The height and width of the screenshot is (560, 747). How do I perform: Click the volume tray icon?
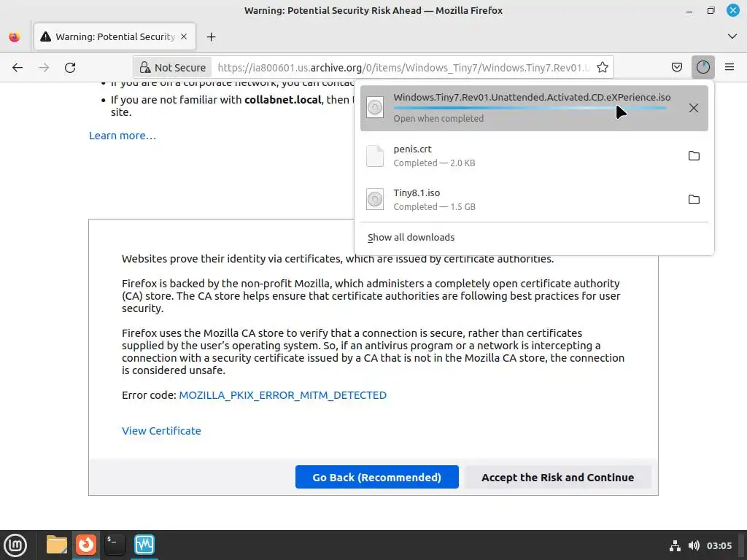(694, 545)
